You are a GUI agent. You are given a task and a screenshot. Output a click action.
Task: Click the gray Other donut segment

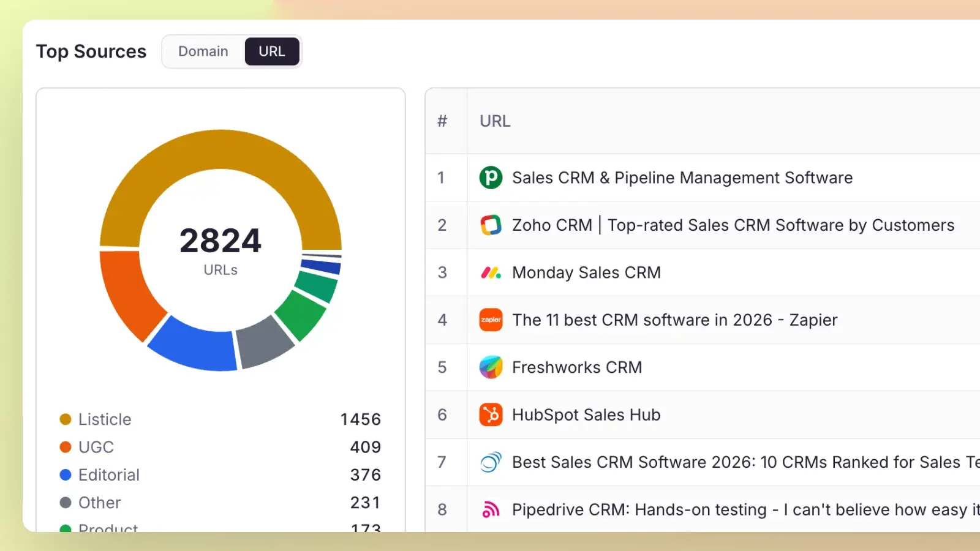tap(263, 343)
